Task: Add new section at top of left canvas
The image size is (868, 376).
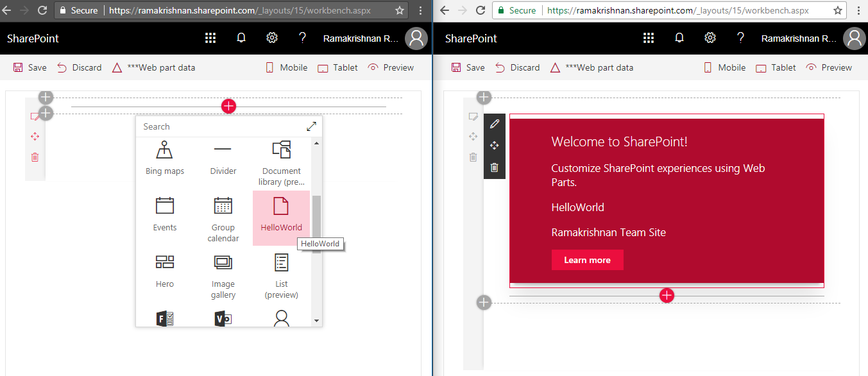Action: [x=46, y=98]
